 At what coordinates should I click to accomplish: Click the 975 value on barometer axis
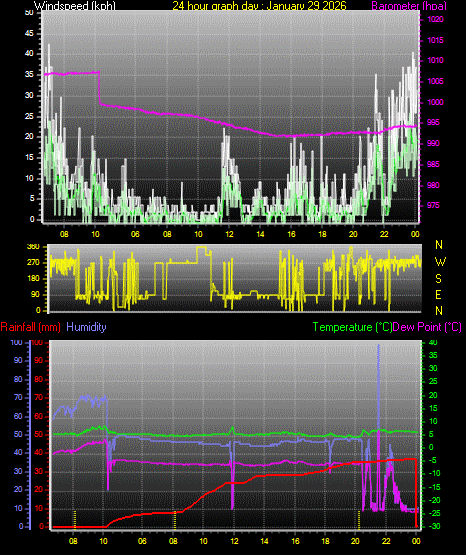[x=433, y=206]
